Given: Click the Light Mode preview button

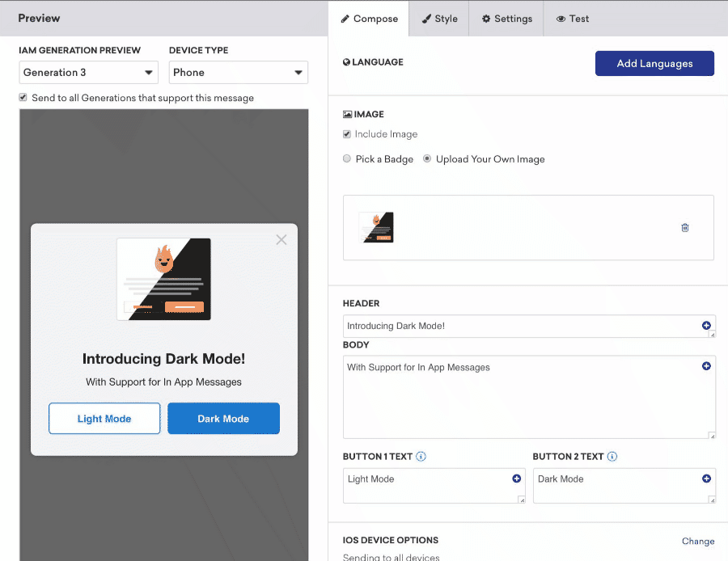Looking at the screenshot, I should [104, 419].
